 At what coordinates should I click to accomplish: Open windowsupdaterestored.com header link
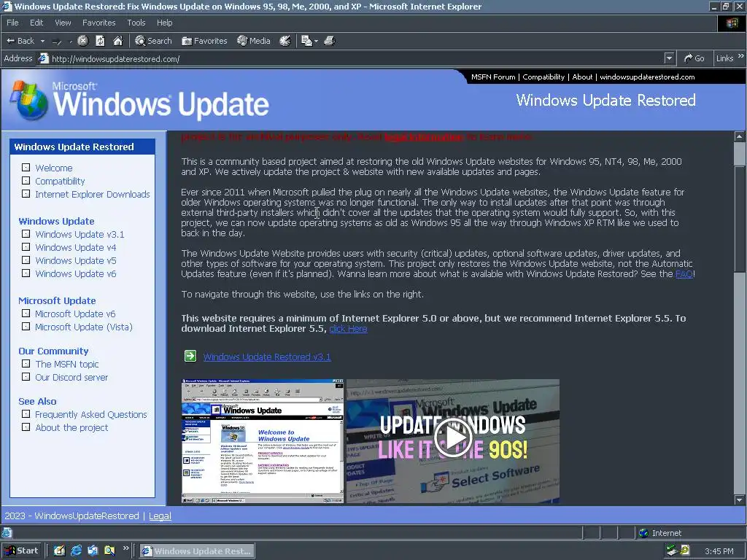647,77
